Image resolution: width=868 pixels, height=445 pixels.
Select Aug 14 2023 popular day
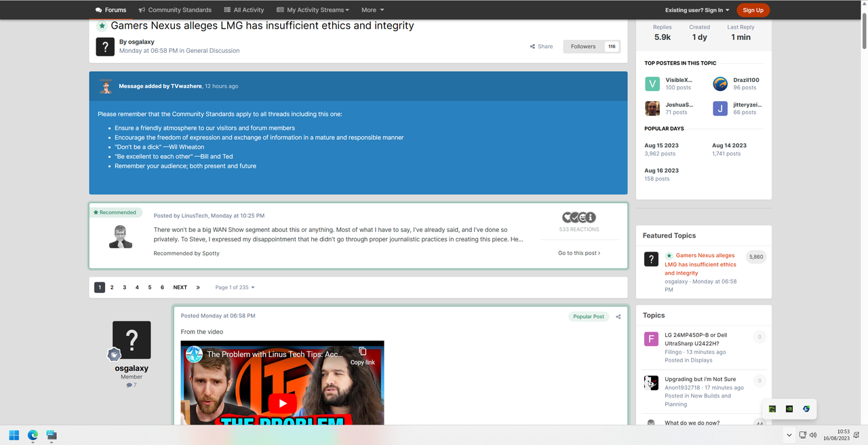pyautogui.click(x=729, y=146)
